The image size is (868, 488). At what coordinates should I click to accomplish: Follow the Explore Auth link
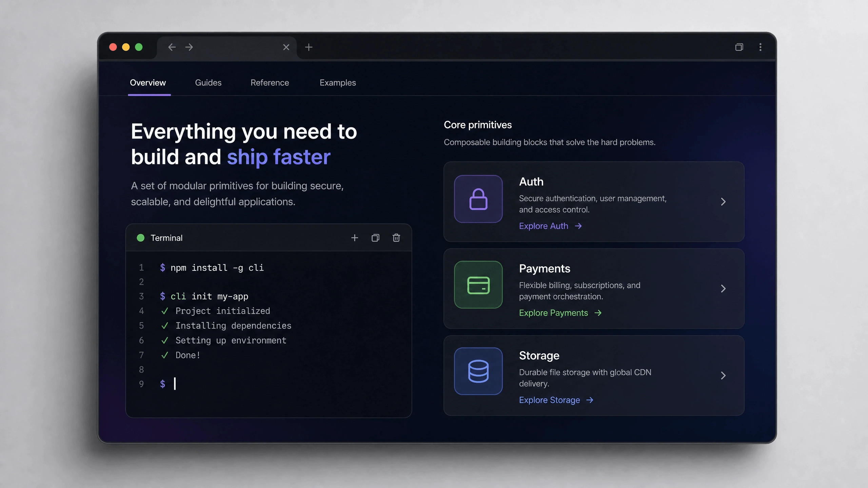(551, 226)
